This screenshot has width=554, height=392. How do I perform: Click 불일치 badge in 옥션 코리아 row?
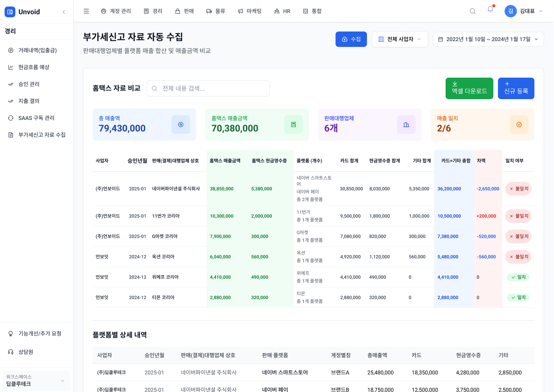(518, 257)
